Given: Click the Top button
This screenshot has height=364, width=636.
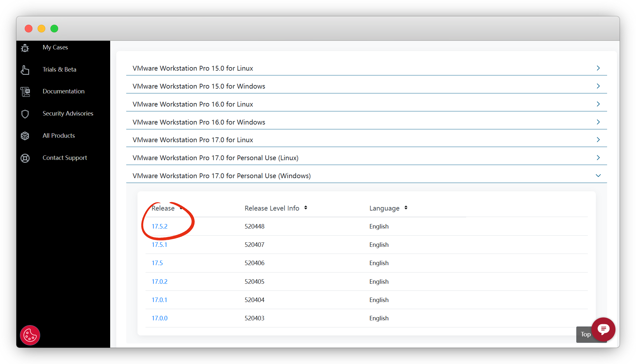Looking at the screenshot, I should [585, 334].
